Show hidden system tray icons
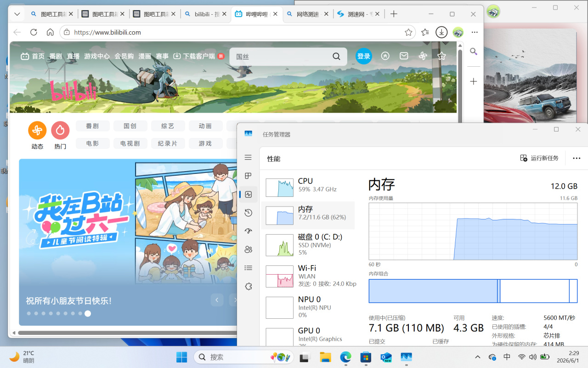588x368 pixels. (x=478, y=357)
